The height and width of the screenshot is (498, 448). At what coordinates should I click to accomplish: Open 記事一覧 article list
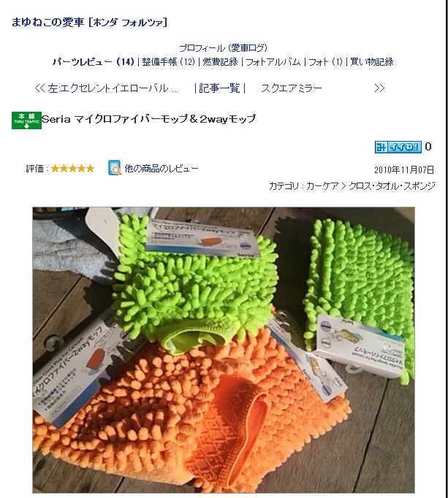tap(219, 88)
